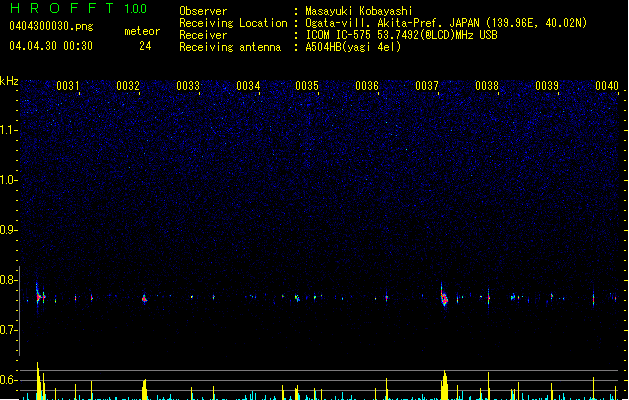Viewport: 629px width, 400px height.
Task: Click the HROFFT 1.0.0 title text
Action: click(79, 8)
